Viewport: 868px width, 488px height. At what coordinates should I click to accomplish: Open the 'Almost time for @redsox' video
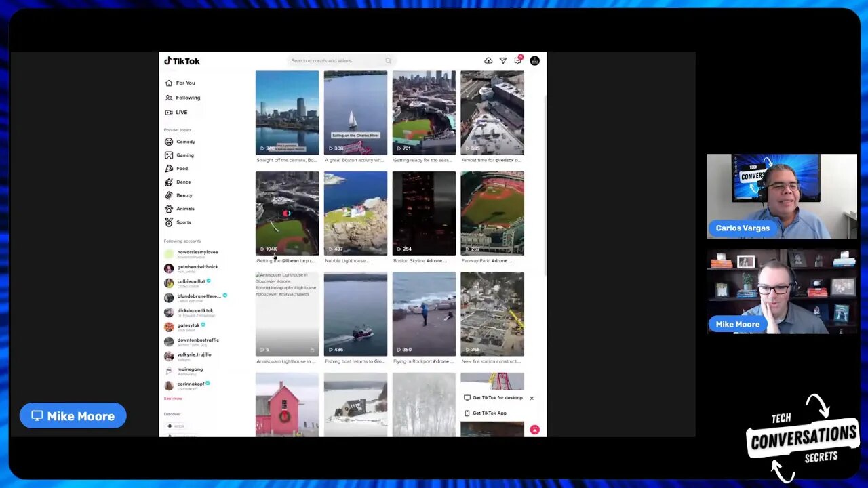(x=492, y=113)
